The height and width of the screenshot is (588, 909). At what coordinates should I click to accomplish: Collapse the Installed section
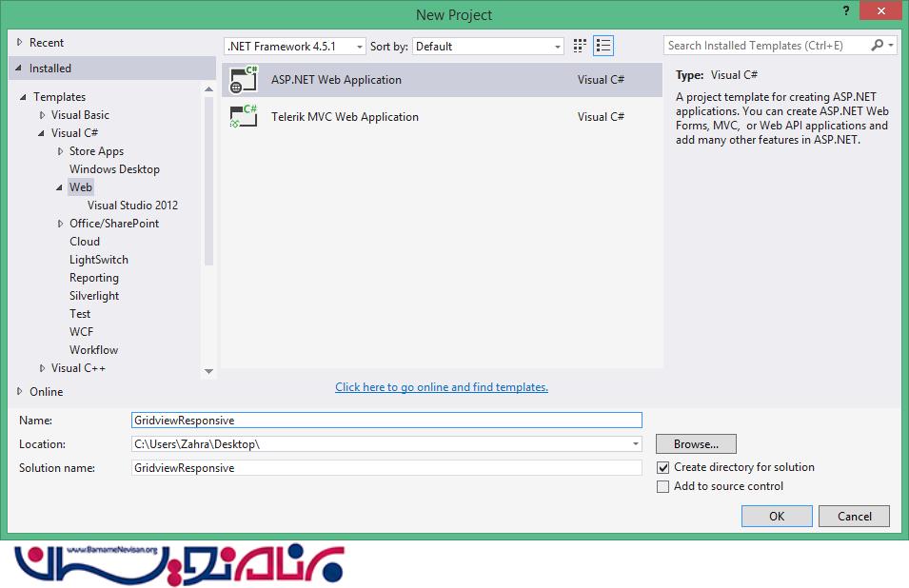point(18,69)
